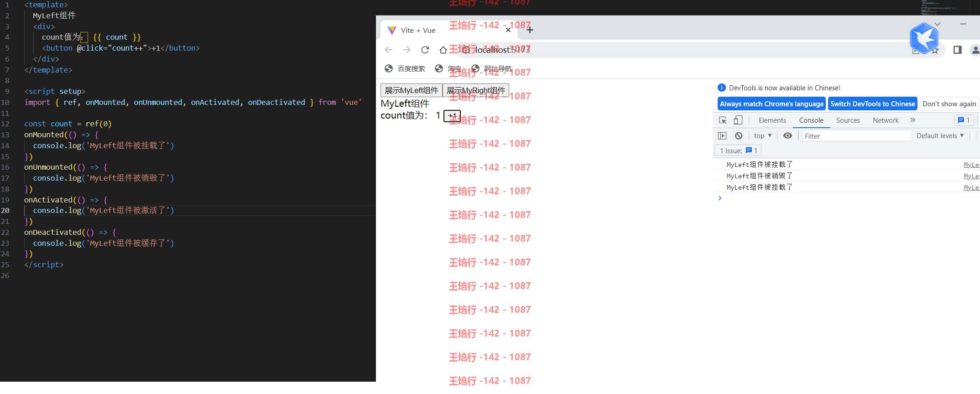Click the import line on line 10

pos(193,103)
